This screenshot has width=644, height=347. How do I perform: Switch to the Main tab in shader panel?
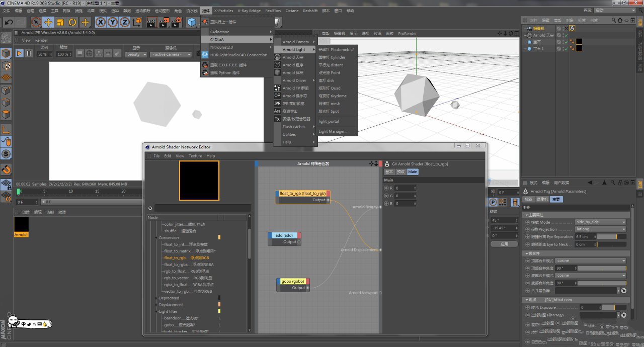pyautogui.click(x=413, y=172)
